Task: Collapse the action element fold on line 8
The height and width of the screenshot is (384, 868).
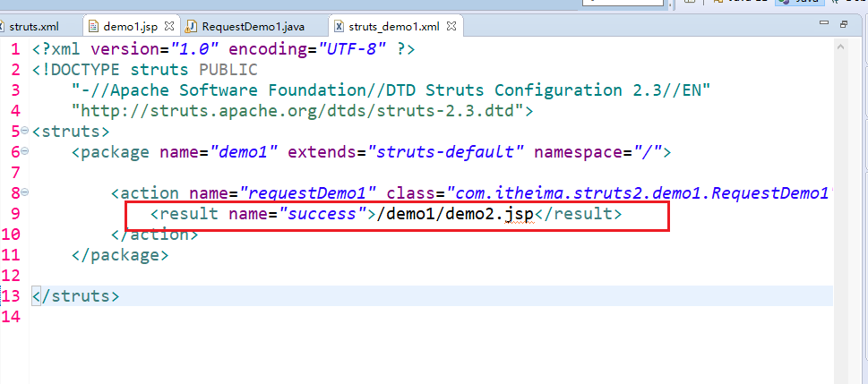Action: point(24,192)
